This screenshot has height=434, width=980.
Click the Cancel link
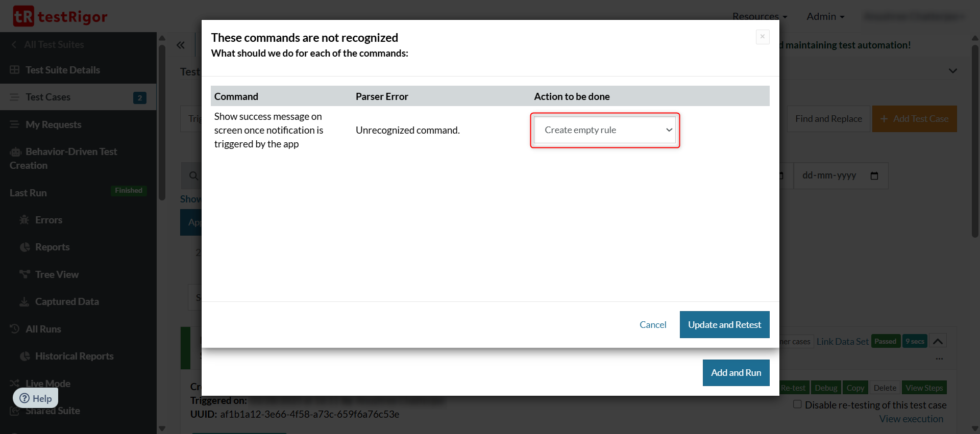(653, 325)
